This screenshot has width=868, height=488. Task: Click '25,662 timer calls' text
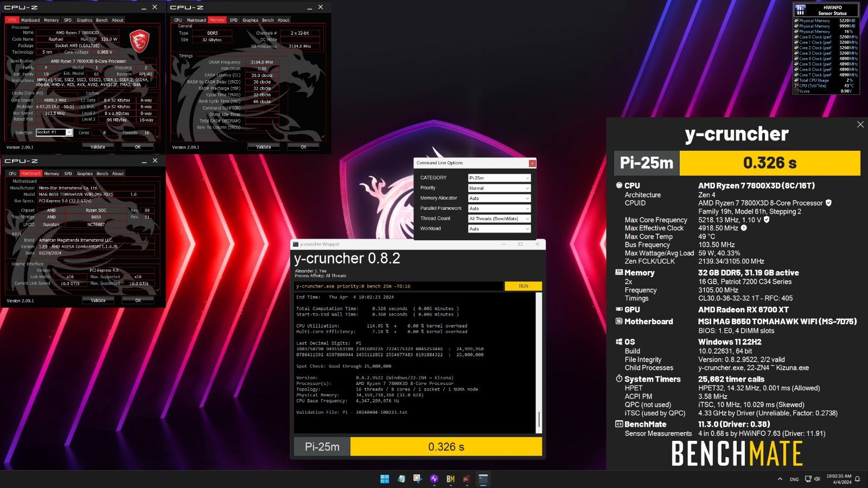(731, 379)
